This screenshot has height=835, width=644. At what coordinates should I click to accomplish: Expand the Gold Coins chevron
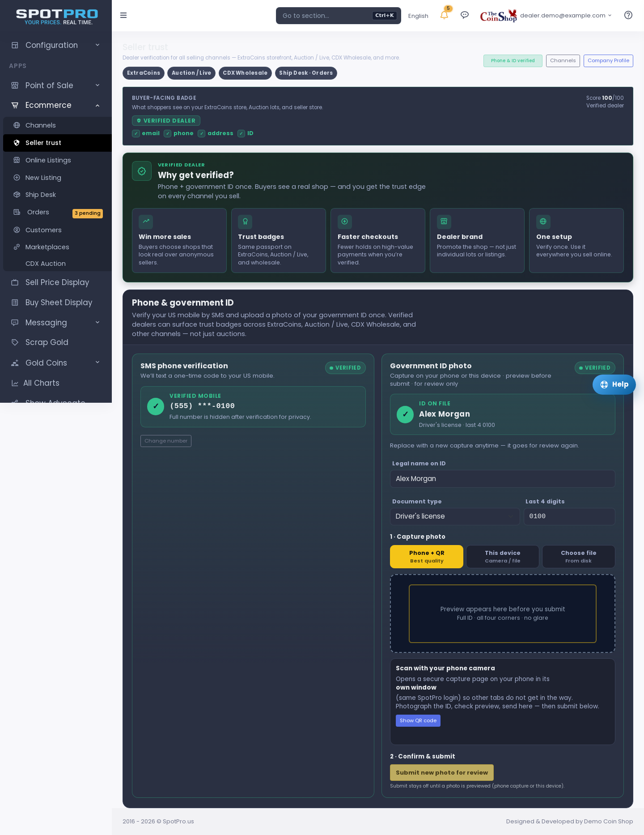point(97,362)
